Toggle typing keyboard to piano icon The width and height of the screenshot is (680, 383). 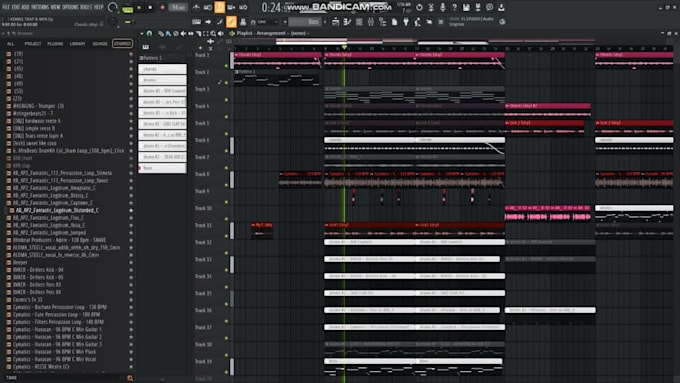coord(196,22)
